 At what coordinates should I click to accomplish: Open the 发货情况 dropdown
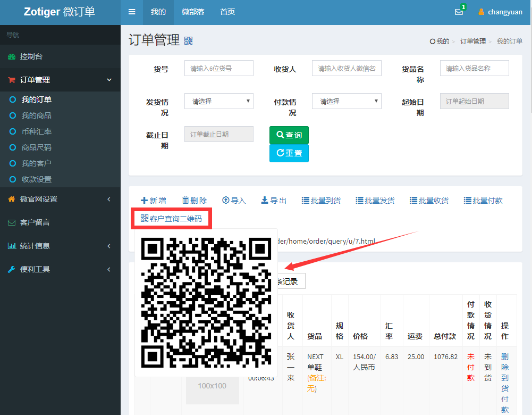click(x=219, y=101)
